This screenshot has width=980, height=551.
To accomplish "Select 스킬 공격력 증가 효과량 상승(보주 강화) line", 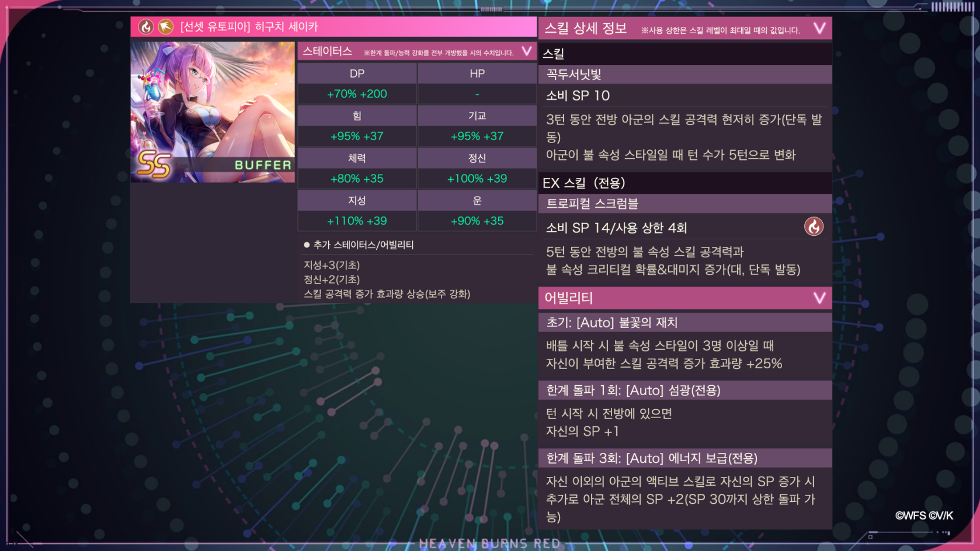I will [x=387, y=294].
